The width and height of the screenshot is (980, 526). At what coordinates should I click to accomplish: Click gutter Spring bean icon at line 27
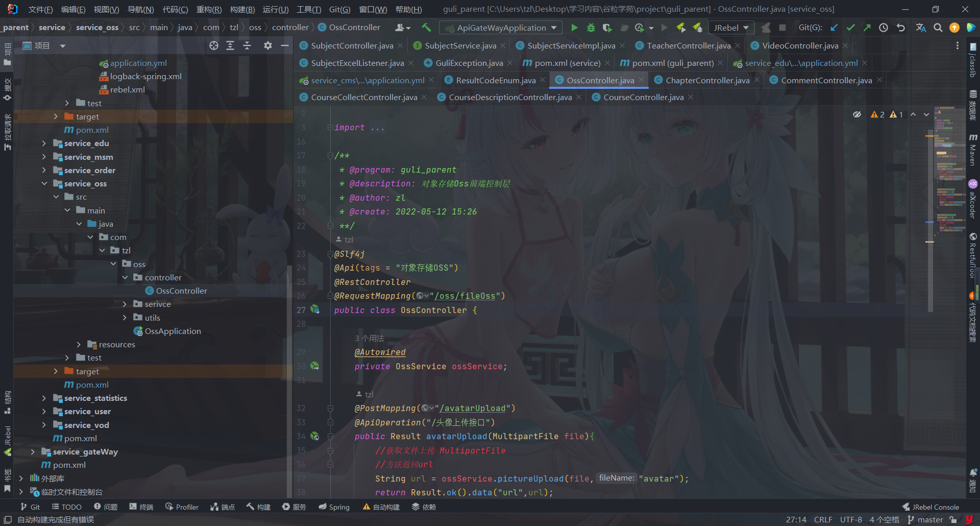coord(315,309)
